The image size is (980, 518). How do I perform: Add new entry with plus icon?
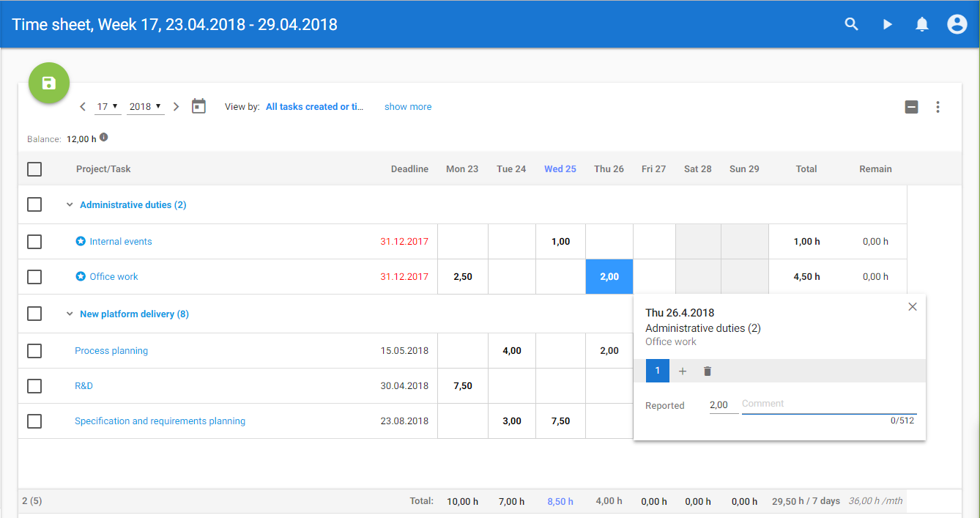click(x=683, y=371)
